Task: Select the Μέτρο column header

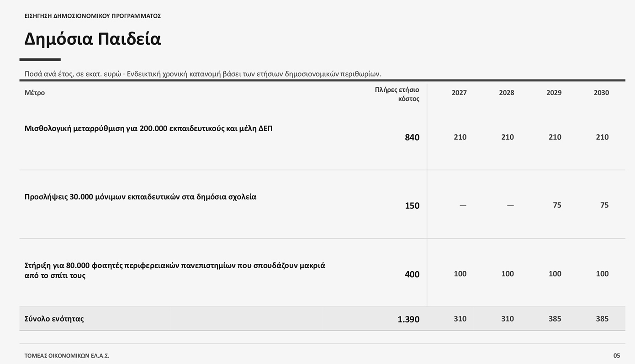Action: [35, 93]
